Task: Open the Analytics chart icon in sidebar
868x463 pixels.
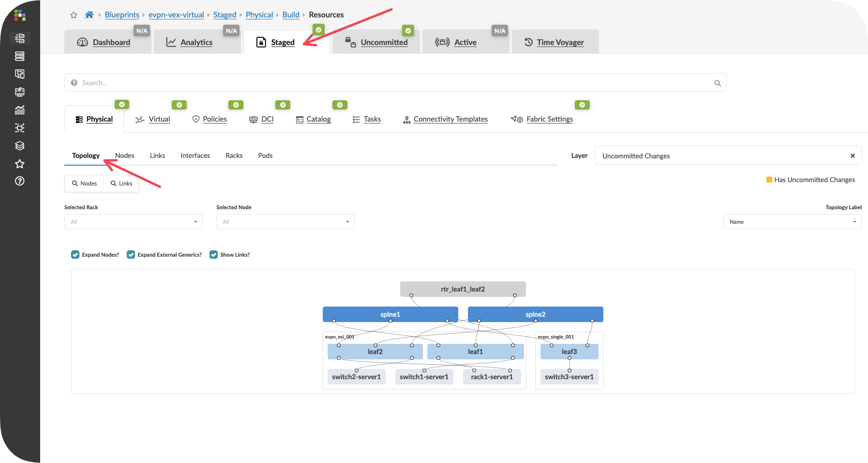Action: (20, 110)
